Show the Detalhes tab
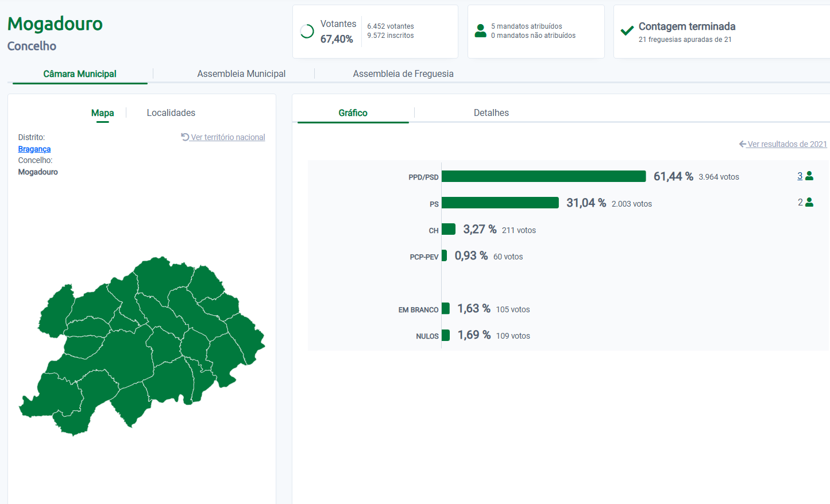The image size is (830, 504). tap(491, 113)
